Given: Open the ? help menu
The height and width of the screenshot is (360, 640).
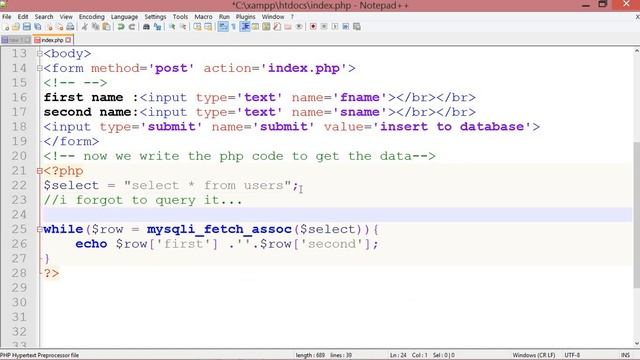Looking at the screenshot, I should [292, 17].
